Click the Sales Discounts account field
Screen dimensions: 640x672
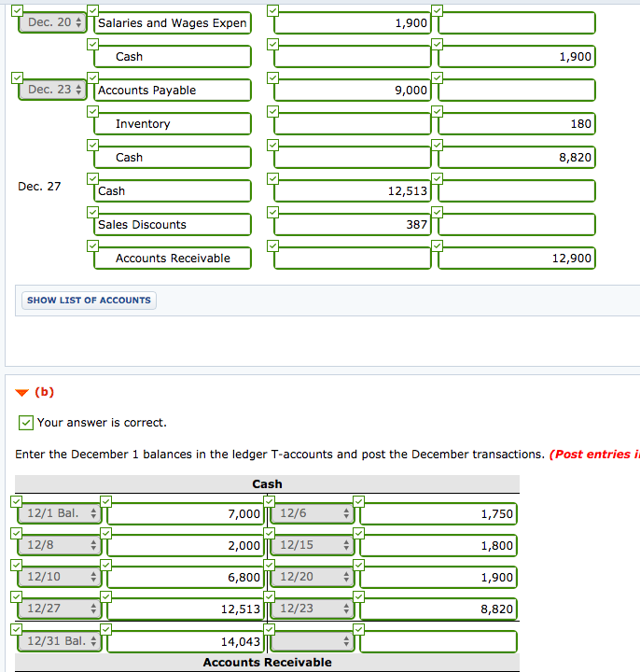(173, 224)
